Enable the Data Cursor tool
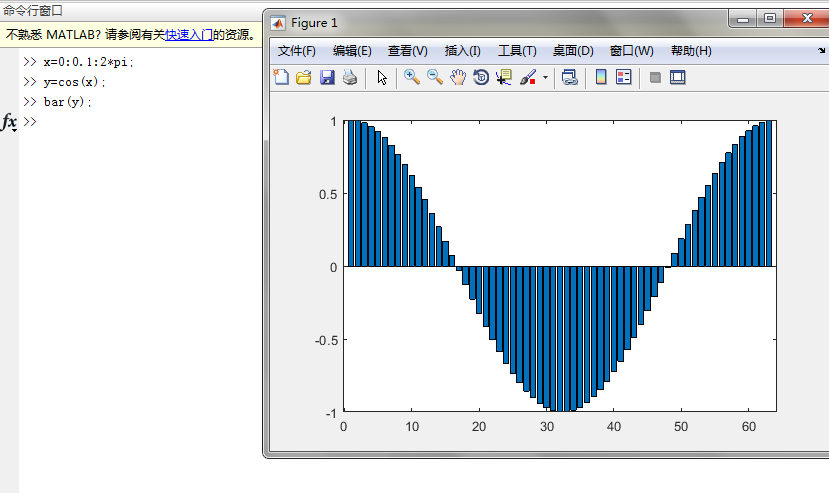 [504, 78]
